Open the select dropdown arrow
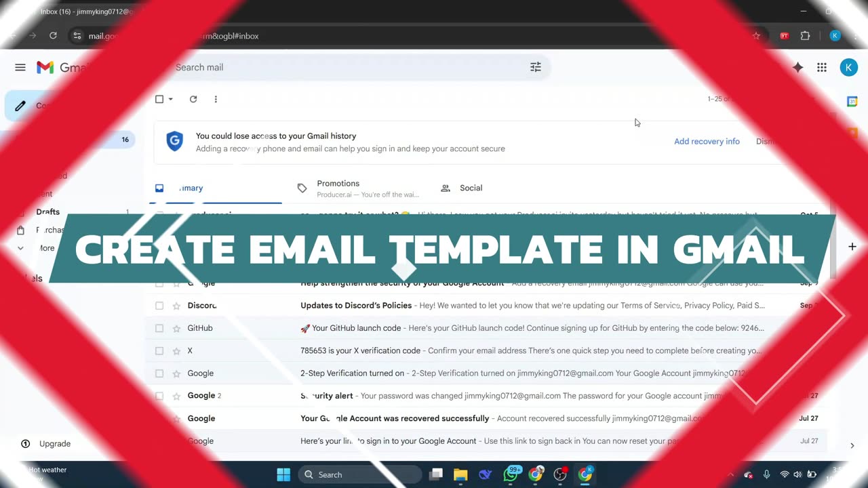The height and width of the screenshot is (488, 868). pyautogui.click(x=171, y=99)
